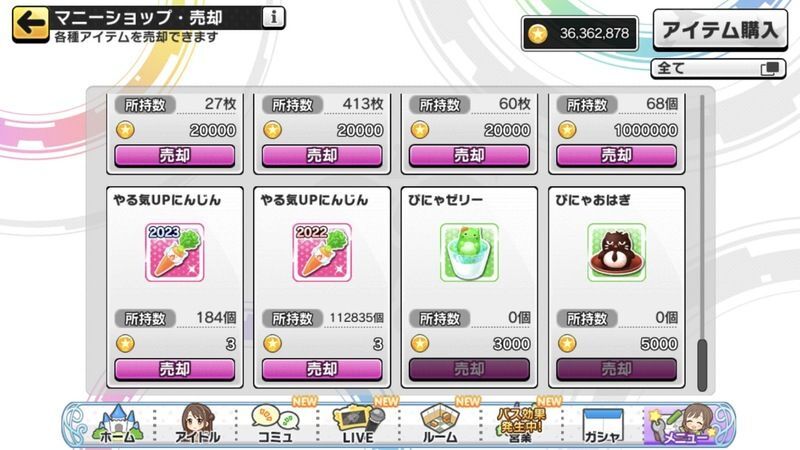The width and height of the screenshot is (800, 450).
Task: Open the コミュ speech bubble icon
Action: pyautogui.click(x=276, y=424)
